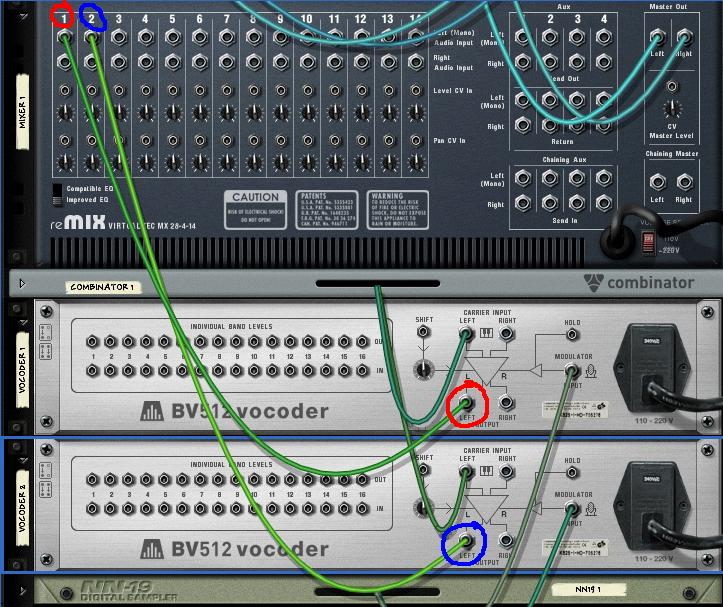Click the VOCODER 1 name tape label

click(22, 370)
